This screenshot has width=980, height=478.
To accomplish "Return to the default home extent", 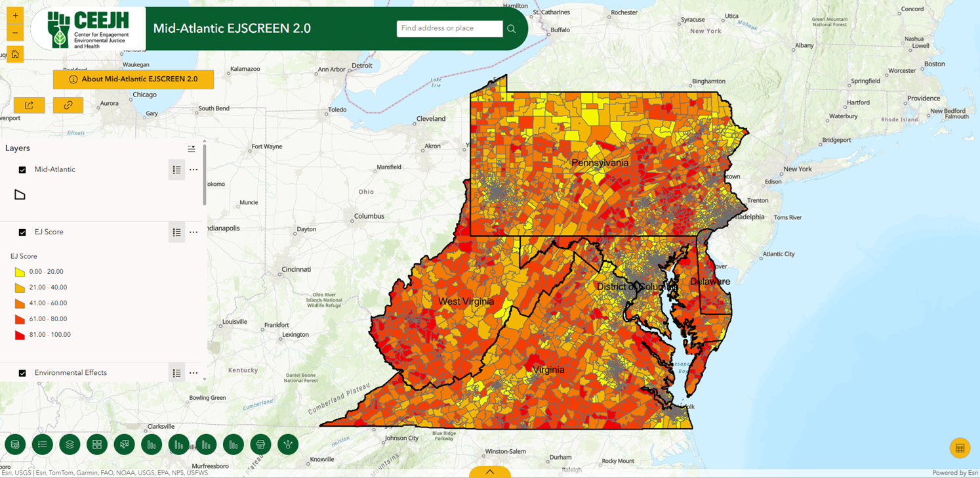I will 15,54.
